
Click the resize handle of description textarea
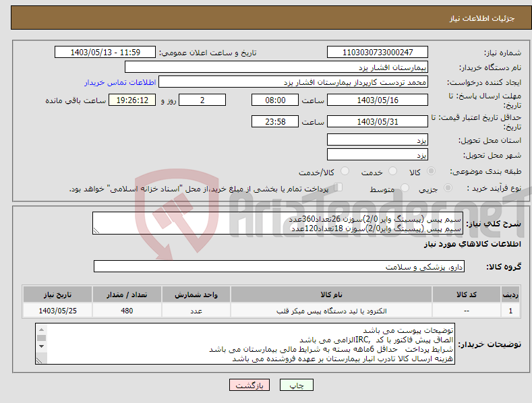coord(96,230)
